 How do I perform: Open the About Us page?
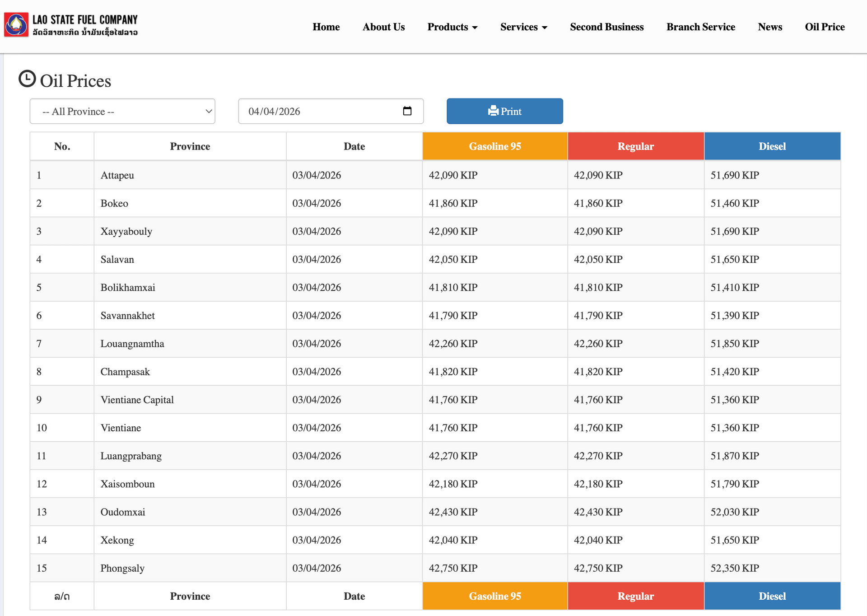click(384, 27)
